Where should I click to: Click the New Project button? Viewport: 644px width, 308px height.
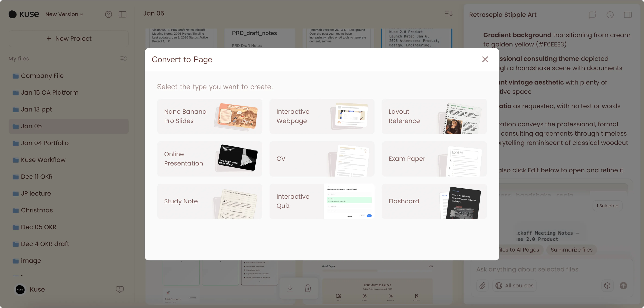pos(69,39)
